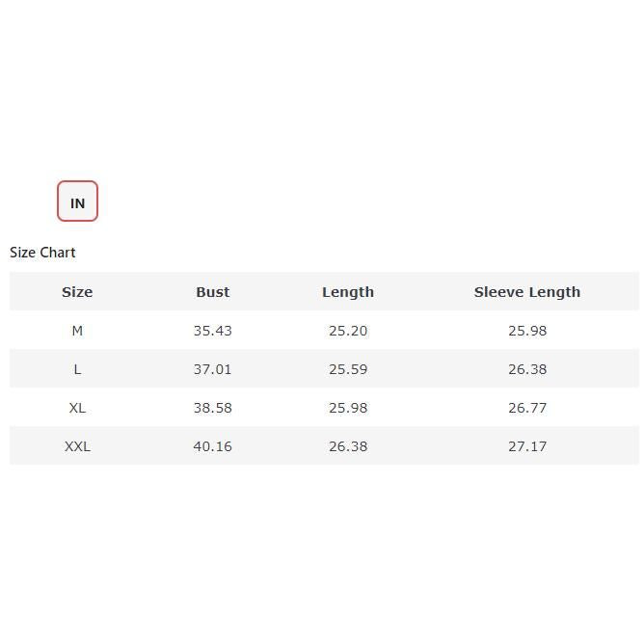644x644 pixels.
Task: Select the 37.01 bust measurement
Action: [212, 369]
